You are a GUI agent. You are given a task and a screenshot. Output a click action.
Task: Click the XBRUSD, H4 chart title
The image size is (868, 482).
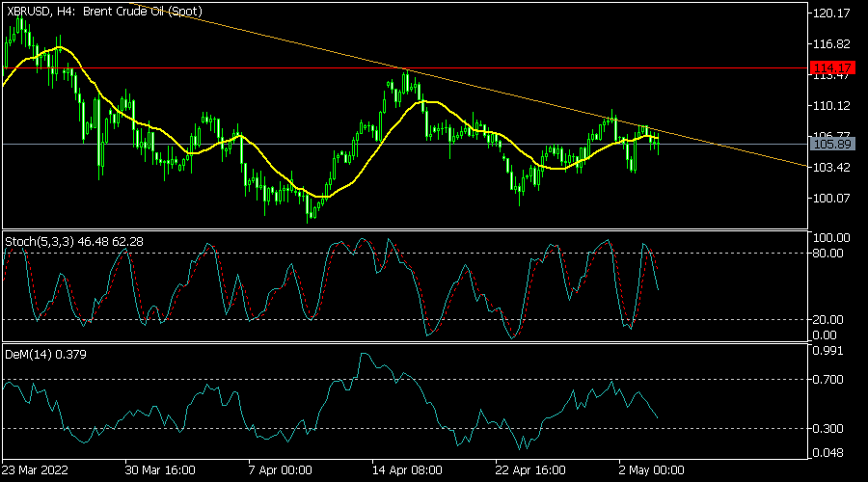click(x=104, y=11)
